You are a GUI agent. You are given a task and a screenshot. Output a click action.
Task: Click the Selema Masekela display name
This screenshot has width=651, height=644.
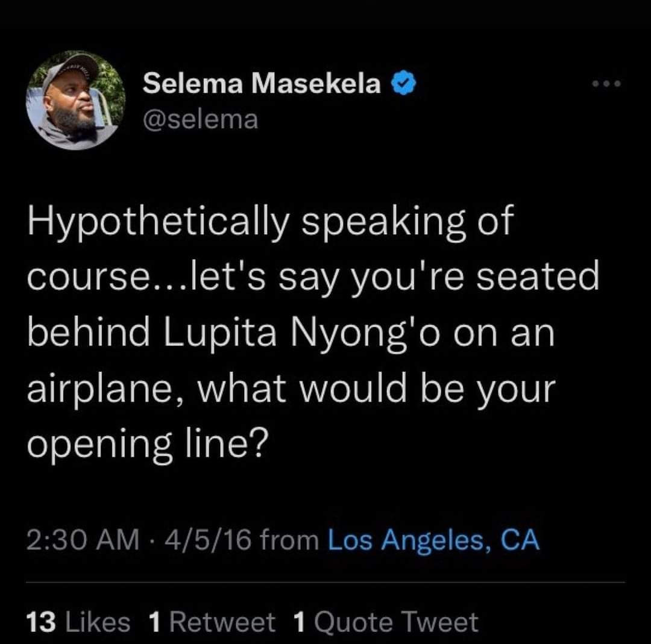coord(262,86)
